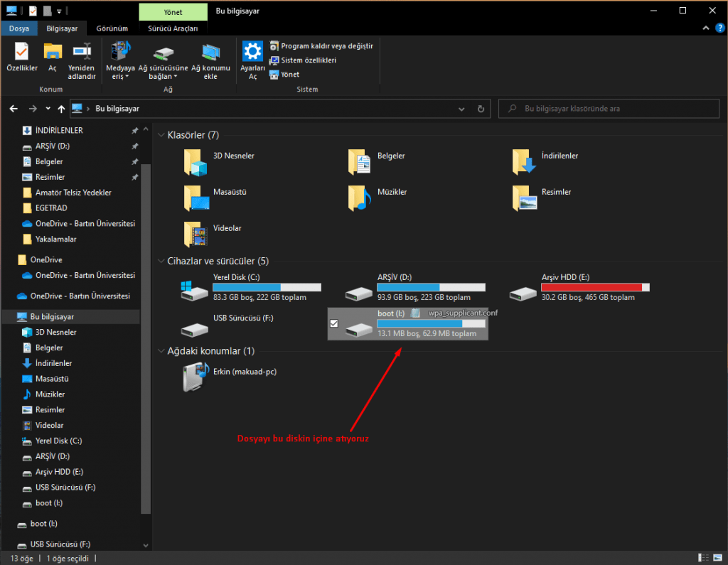Click the up arrow navigation button
This screenshot has height=565, width=728.
click(x=62, y=109)
